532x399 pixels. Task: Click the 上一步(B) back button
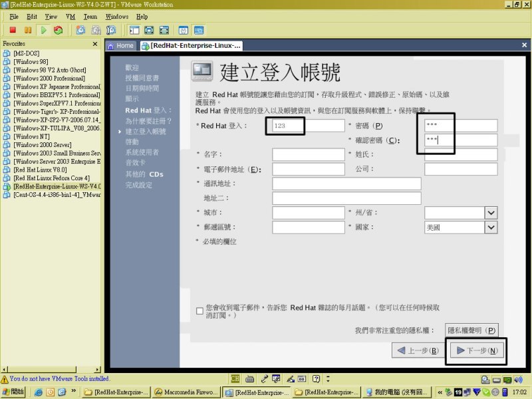pos(418,350)
